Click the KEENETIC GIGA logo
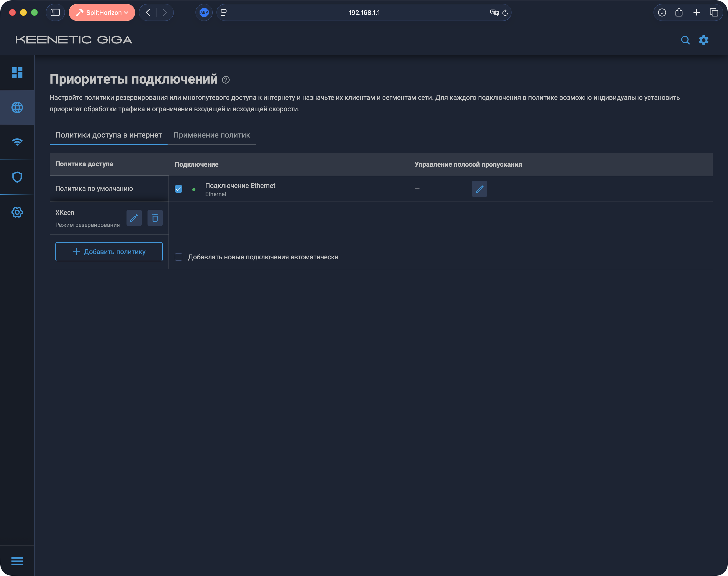The height and width of the screenshot is (576, 728). point(74,40)
